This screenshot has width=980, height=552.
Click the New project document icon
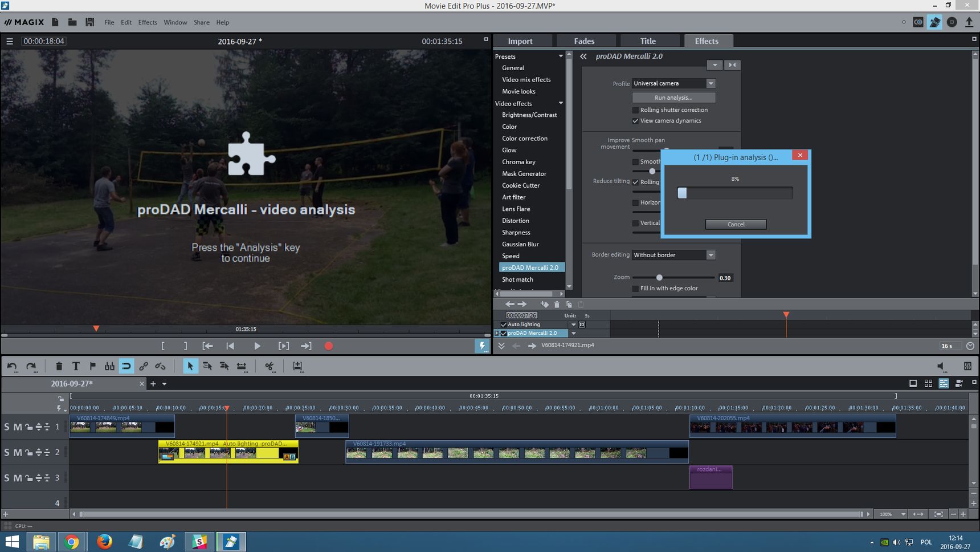(55, 22)
